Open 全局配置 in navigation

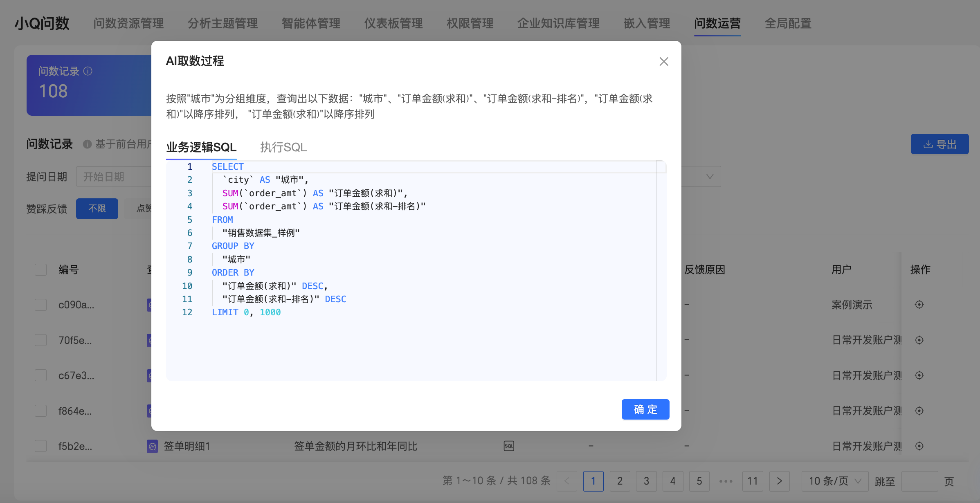coord(788,23)
